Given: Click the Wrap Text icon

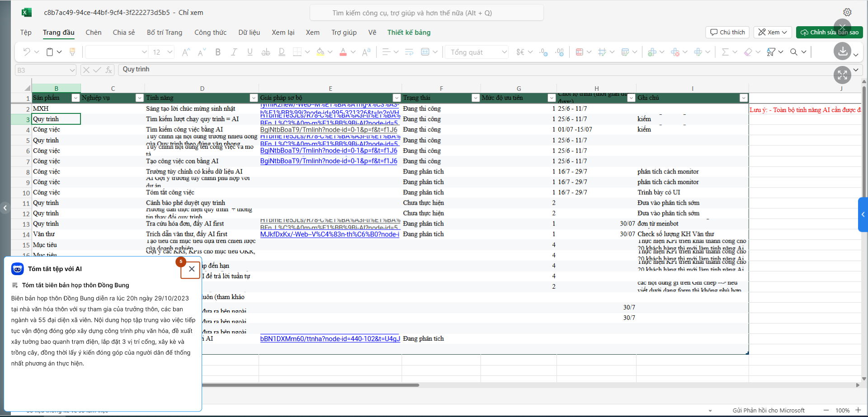Looking at the screenshot, I should click(409, 52).
